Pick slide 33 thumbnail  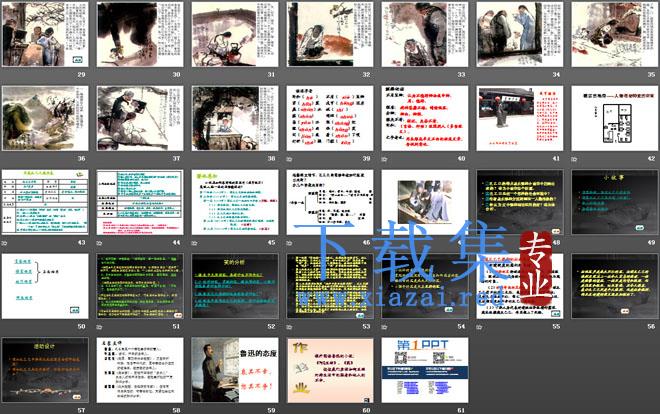425,34
